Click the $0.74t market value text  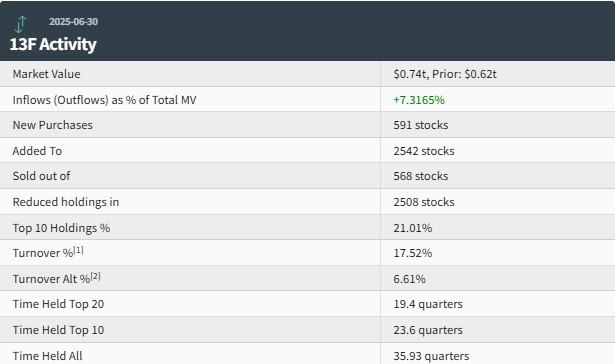point(410,74)
